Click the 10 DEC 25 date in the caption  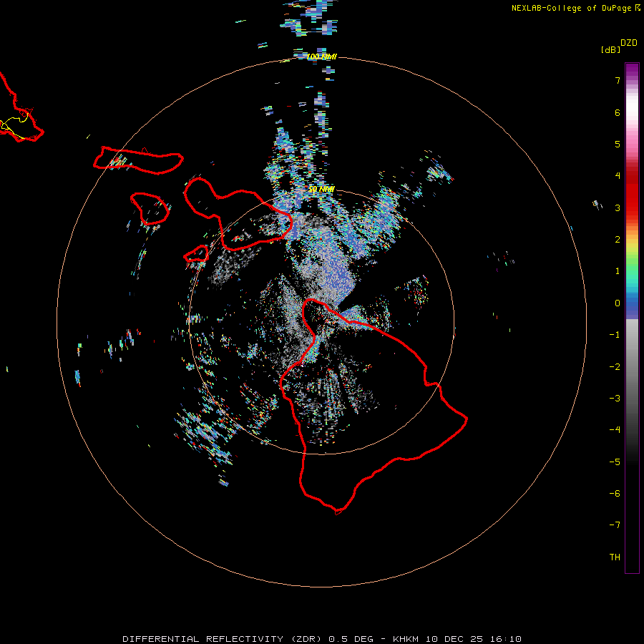(x=454, y=639)
